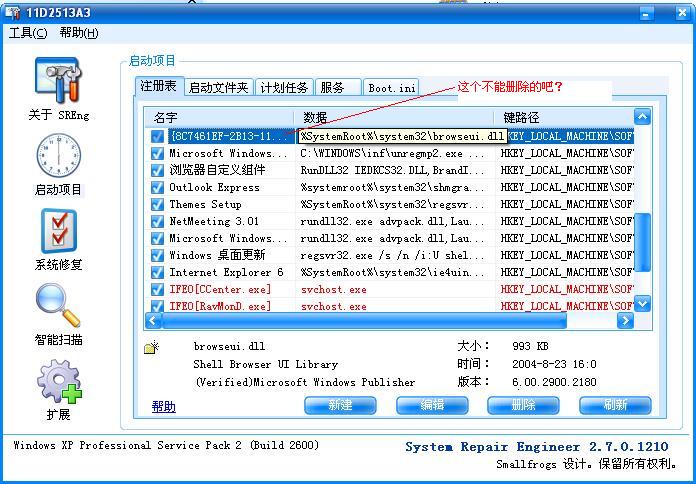Viewport: 696px width, 484px height.
Task: Select the Windows 桌面更新 row name
Action: pyautogui.click(x=217, y=255)
